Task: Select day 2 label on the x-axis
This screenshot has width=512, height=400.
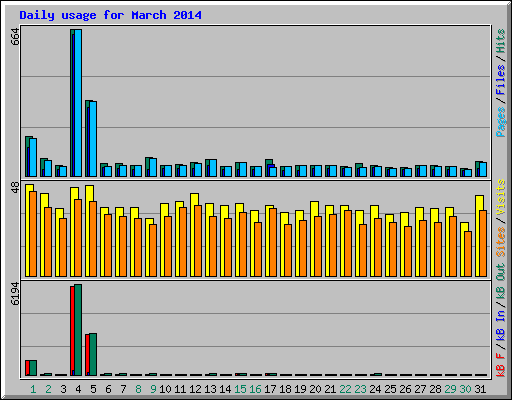Action: coord(48,389)
